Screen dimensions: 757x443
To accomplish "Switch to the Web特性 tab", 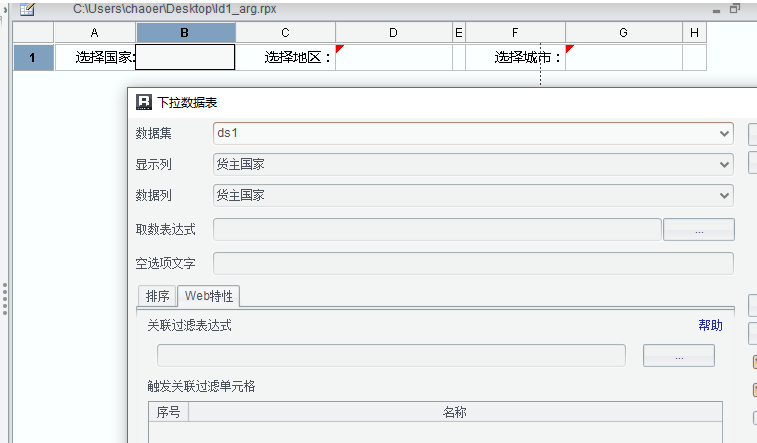I will (x=209, y=296).
